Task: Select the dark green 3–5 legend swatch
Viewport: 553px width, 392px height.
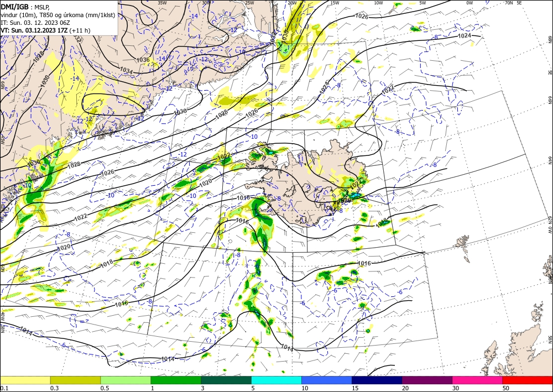Action: click(x=226, y=380)
